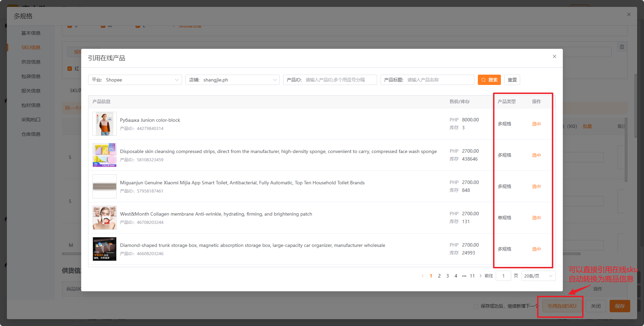Screen dimensions: 644x326
Task: Click the trash delete icon in spec panel
Action: tap(622, 47)
